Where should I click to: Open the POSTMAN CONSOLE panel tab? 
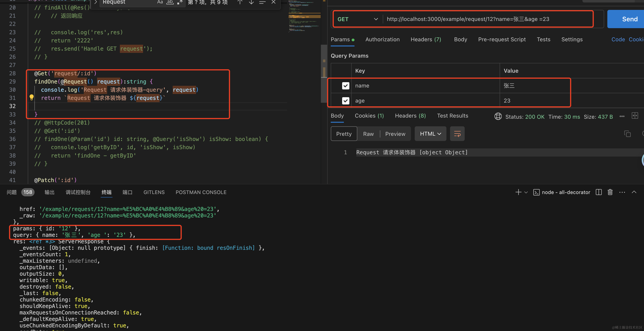201,192
